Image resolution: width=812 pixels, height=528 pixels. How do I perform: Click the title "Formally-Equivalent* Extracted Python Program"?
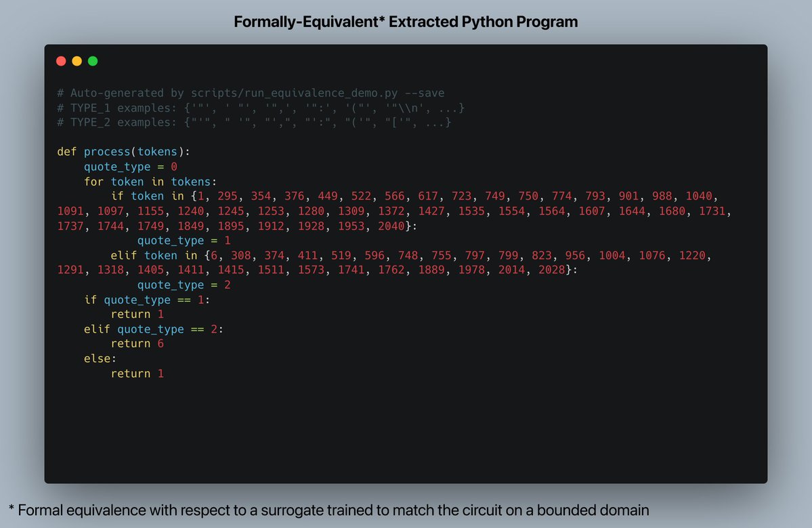406,22
